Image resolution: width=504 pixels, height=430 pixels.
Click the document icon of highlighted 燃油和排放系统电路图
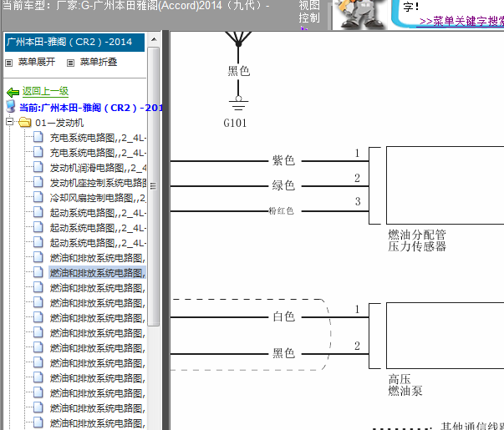[38, 272]
